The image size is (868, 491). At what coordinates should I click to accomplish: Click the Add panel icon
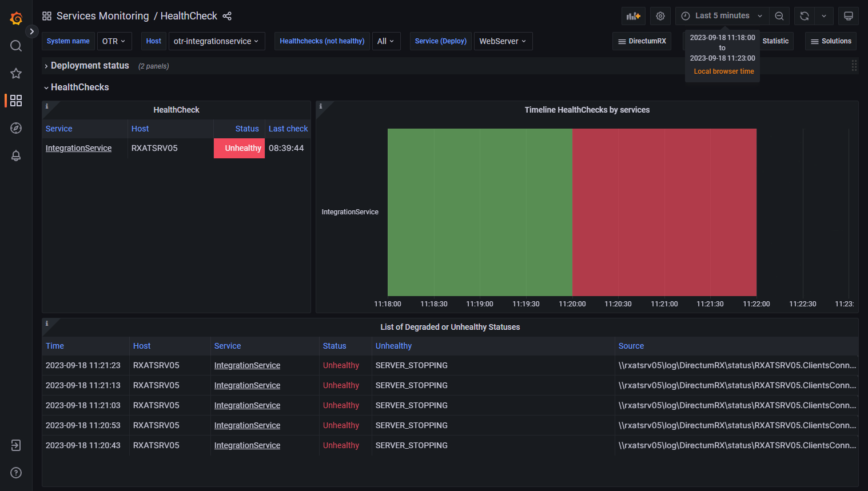click(633, 16)
